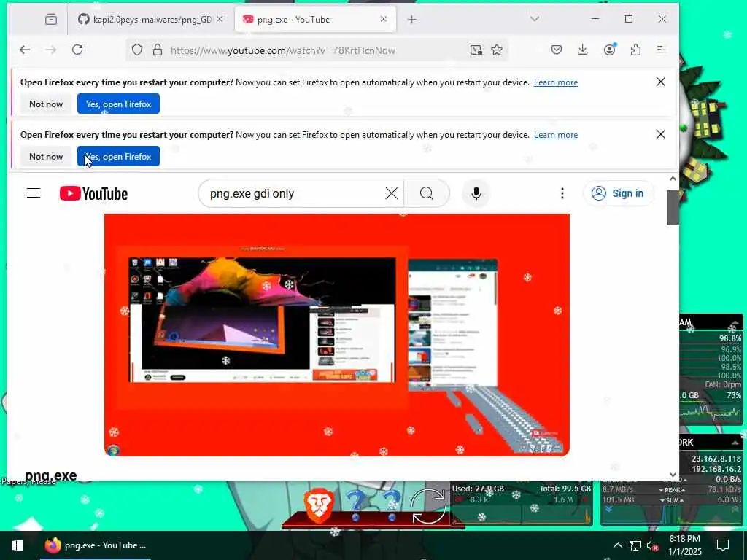Open YouTube hamburger guide menu
This screenshot has width=747, height=560.
coord(34,192)
